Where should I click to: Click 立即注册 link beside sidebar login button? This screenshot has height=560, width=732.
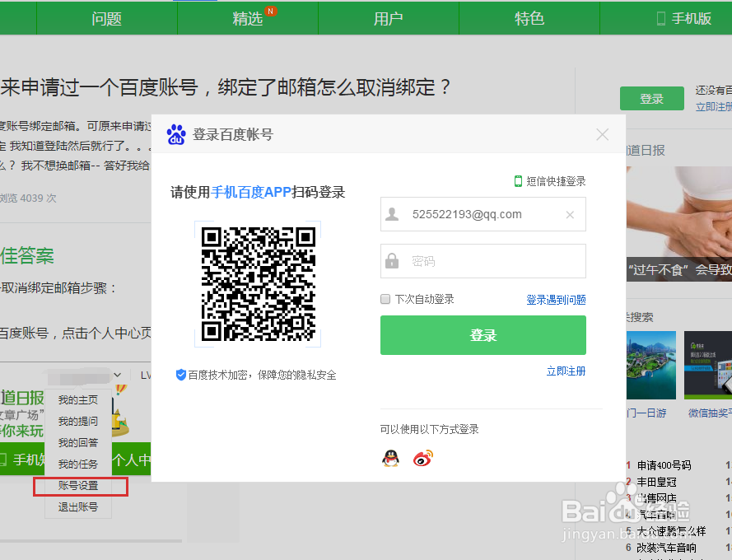[714, 107]
